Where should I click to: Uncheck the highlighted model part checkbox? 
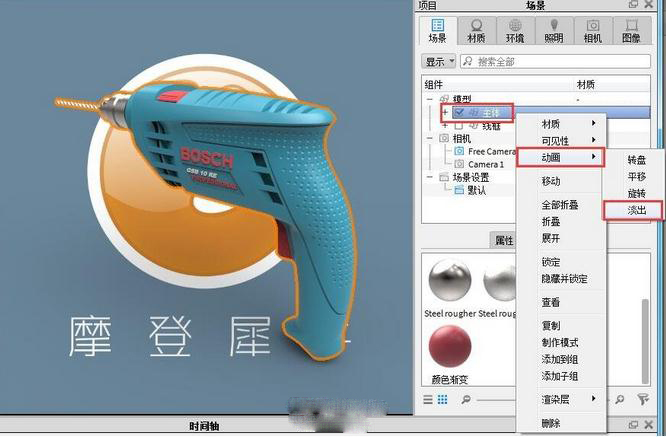coord(459,113)
